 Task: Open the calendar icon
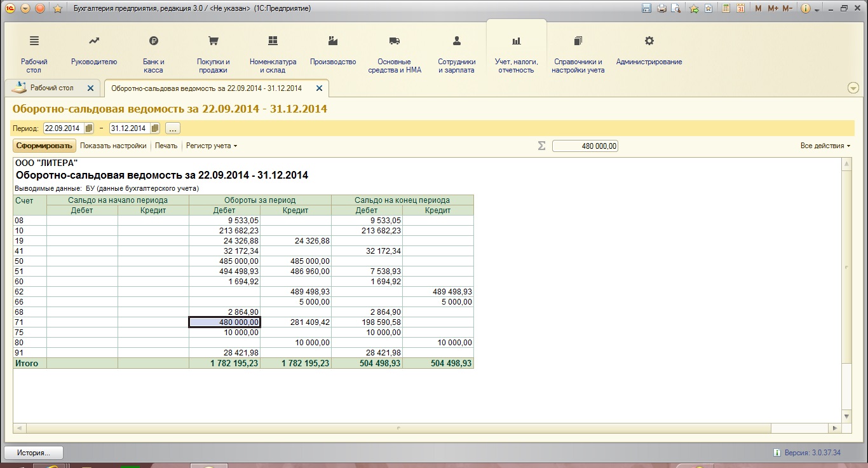click(x=740, y=9)
